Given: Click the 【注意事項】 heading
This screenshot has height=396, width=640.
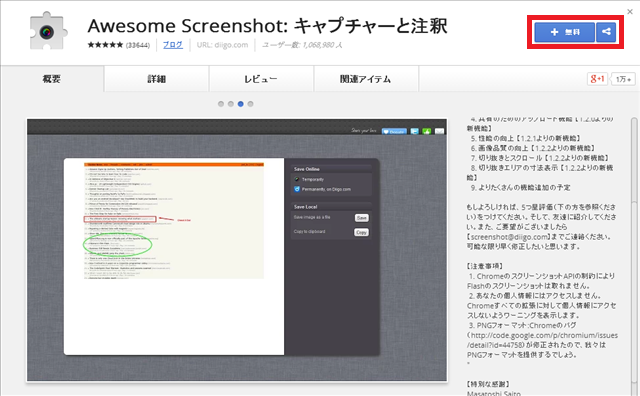Looking at the screenshot, I should click(485, 266).
